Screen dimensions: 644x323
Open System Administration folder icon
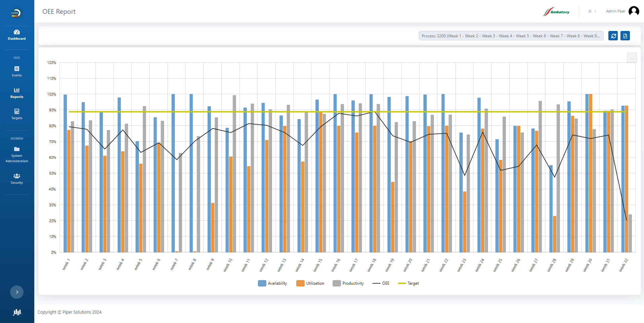point(17,149)
